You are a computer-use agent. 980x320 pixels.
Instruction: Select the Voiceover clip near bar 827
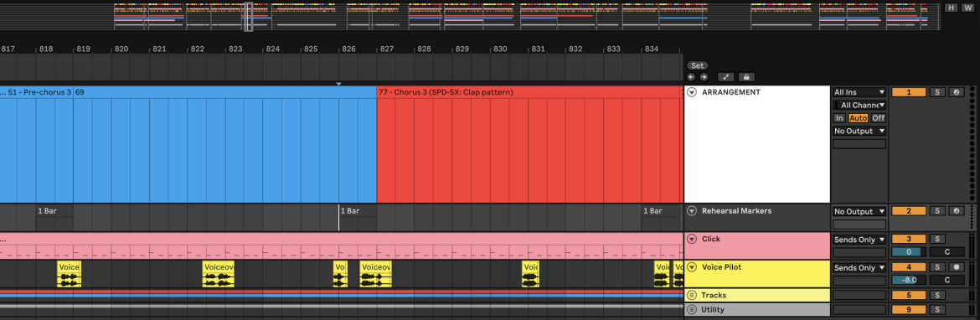pyautogui.click(x=375, y=275)
